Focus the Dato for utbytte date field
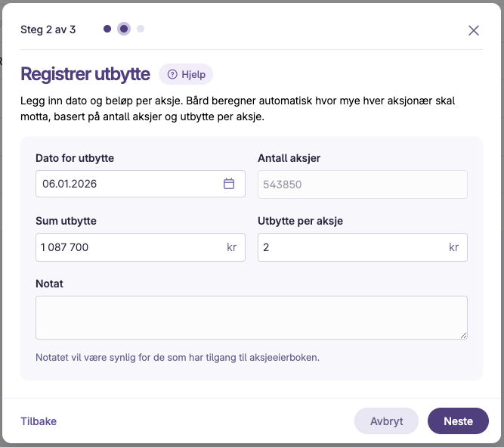 [141, 184]
